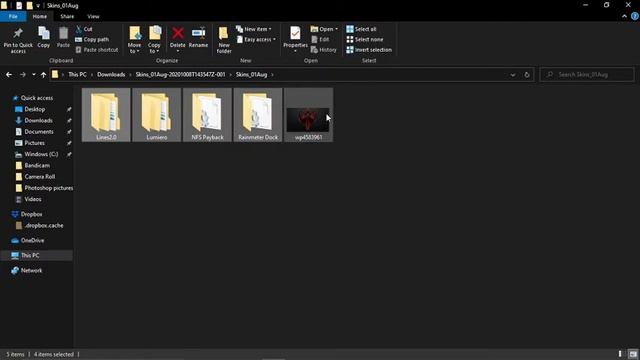Switch to large icons view button
640x360 pixels.
point(633,354)
